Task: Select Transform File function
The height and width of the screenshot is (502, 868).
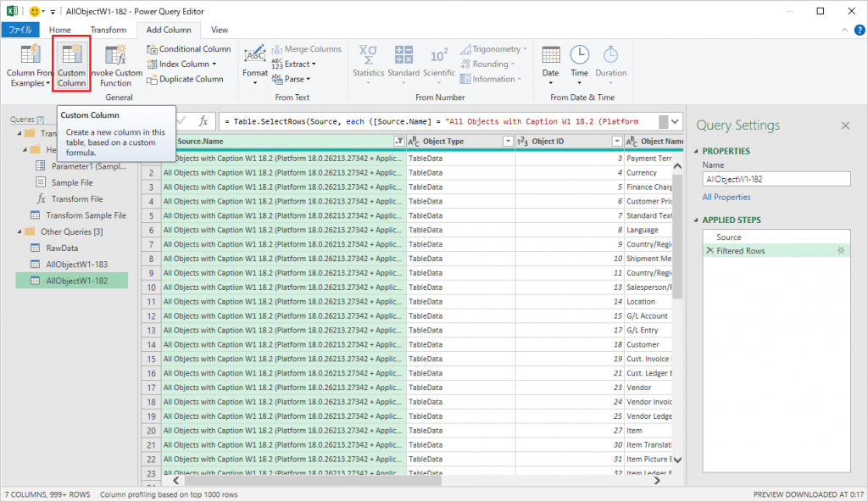Action: 77,199
